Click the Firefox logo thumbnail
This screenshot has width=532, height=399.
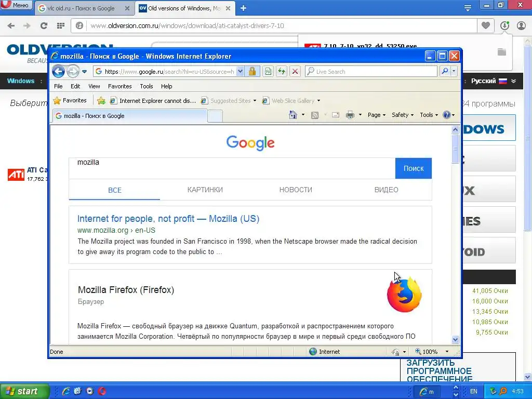[x=404, y=295]
